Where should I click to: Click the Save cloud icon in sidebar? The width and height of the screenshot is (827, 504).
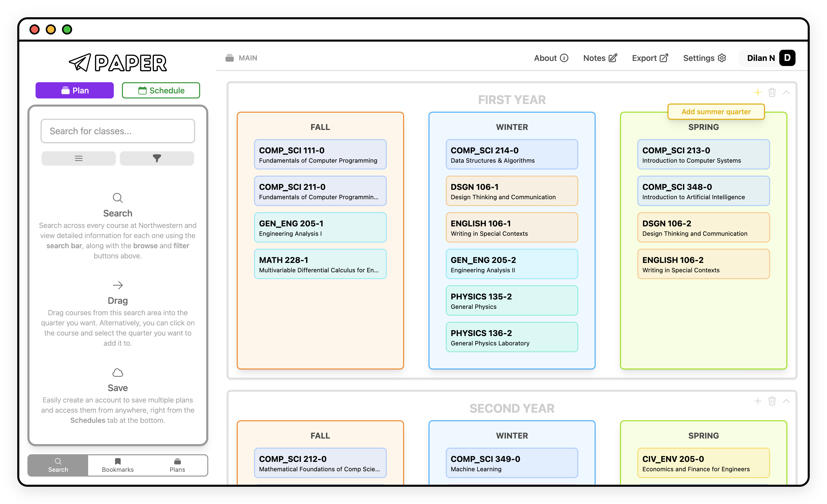[x=118, y=372]
